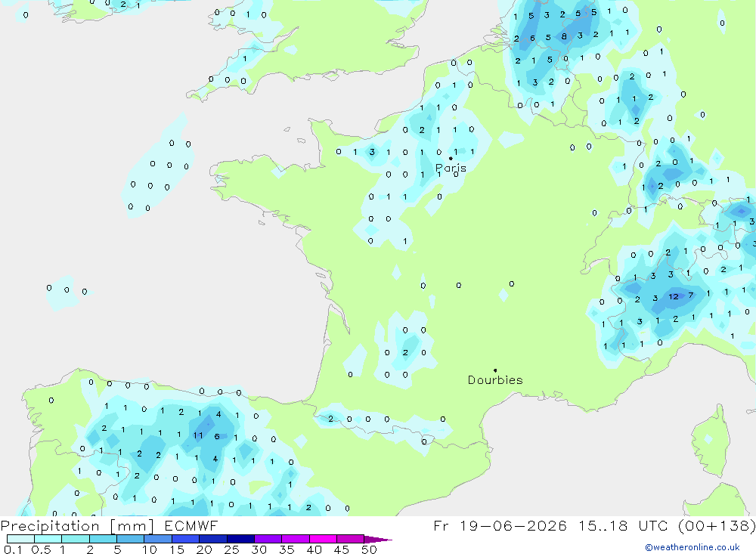Select the 2–5 mm legend swatch
Screen dimensions: 756x554
tap(103, 539)
